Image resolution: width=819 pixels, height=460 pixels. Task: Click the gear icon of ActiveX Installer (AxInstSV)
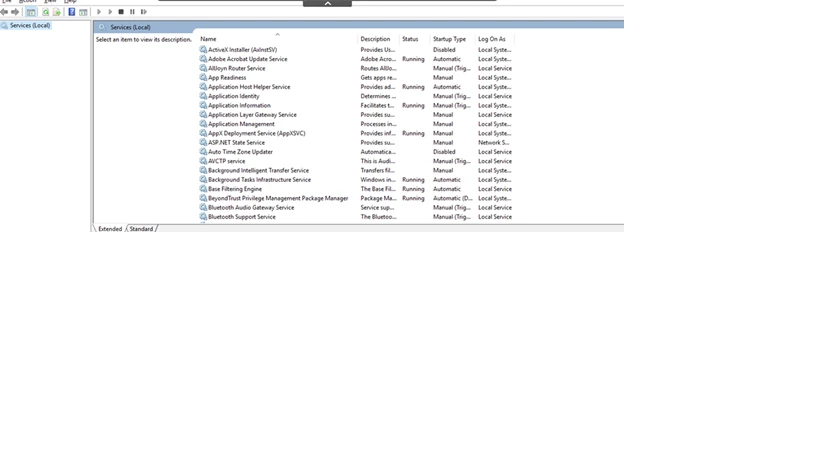click(x=203, y=50)
